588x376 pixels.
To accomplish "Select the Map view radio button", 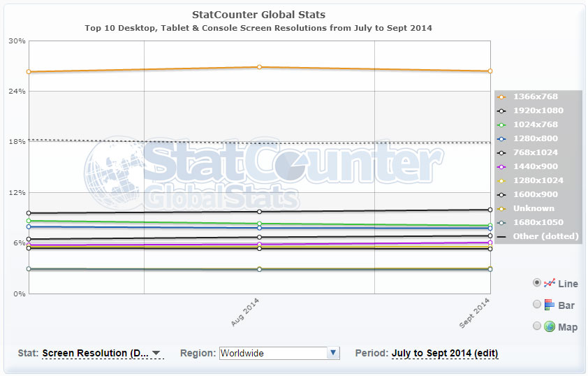I will (536, 326).
